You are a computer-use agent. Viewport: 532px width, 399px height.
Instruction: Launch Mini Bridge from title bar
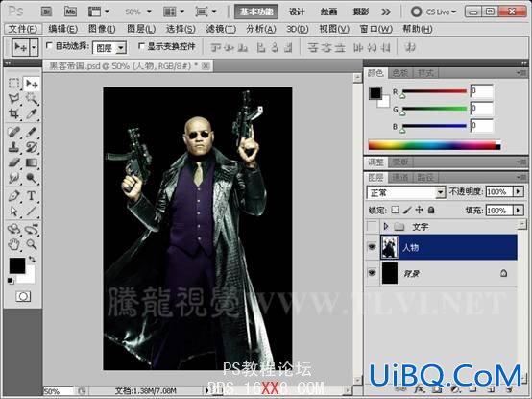(70, 12)
